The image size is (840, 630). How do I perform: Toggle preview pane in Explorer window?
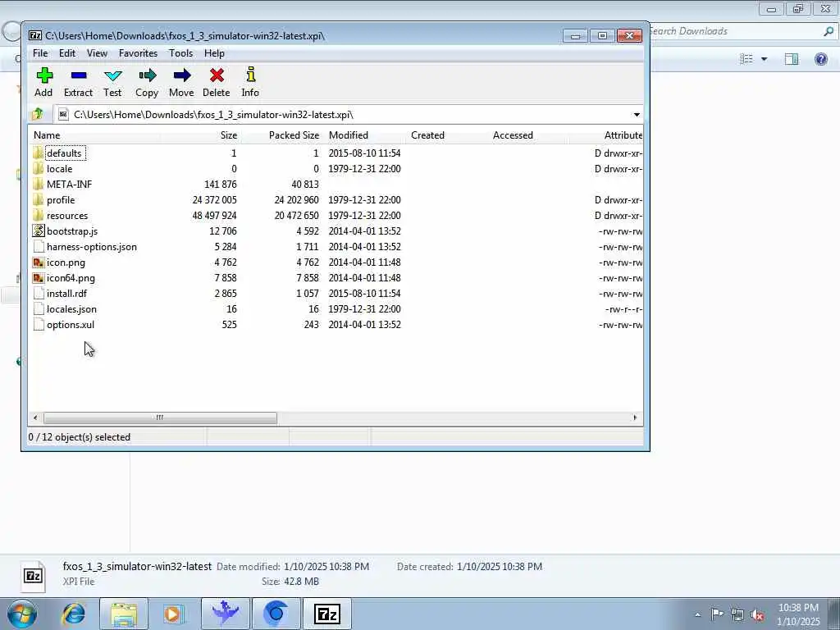(792, 59)
